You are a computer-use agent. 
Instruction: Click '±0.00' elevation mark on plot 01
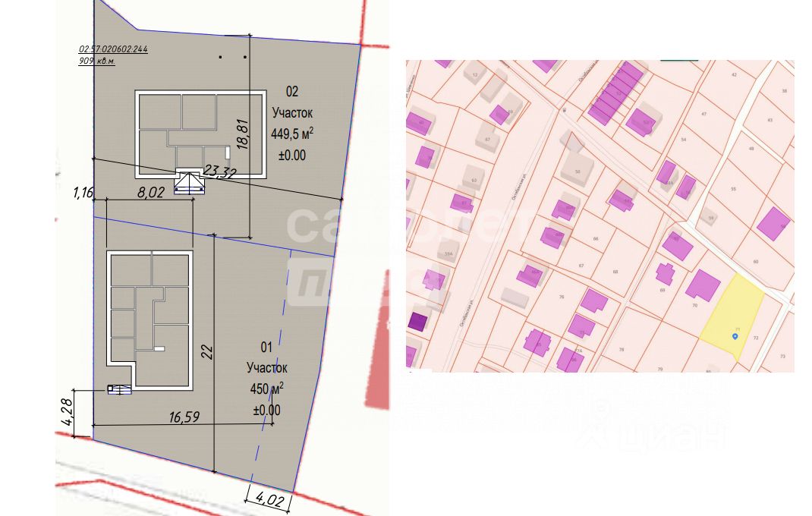[266, 411]
